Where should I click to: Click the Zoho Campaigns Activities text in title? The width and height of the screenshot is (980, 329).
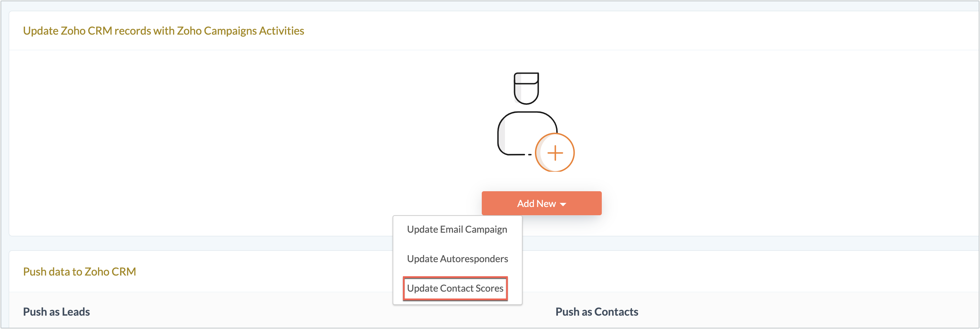[240, 31]
